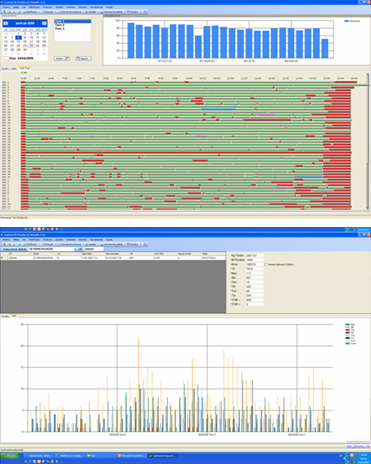Toggle the Mostrar Seleccion checkbox
This screenshot has width=371, height=464.
tap(266, 264)
